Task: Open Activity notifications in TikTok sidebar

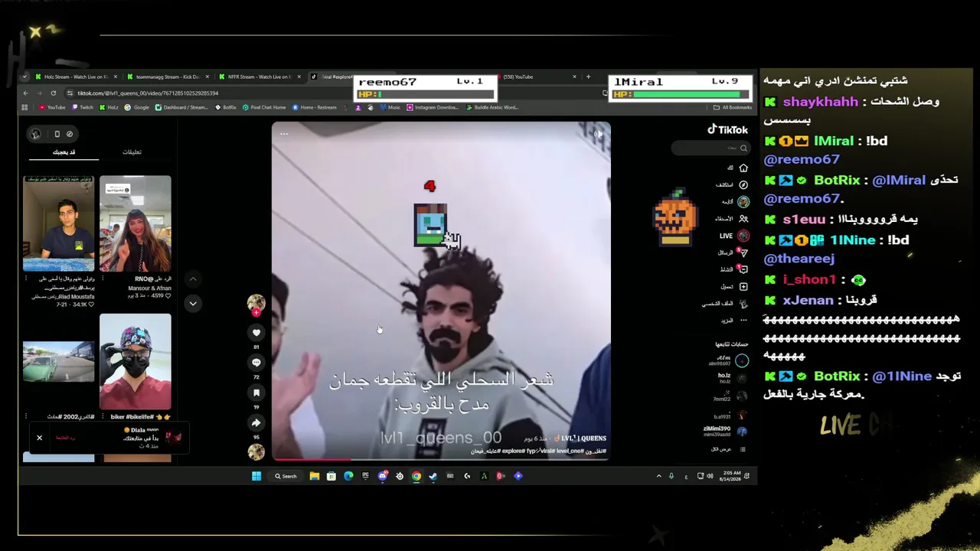Action: (x=743, y=269)
